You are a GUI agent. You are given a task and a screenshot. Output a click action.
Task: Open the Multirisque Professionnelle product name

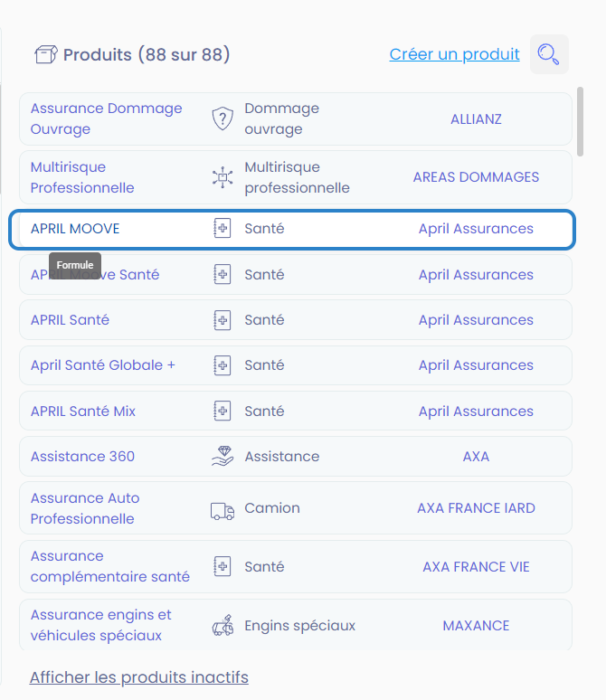point(82,177)
